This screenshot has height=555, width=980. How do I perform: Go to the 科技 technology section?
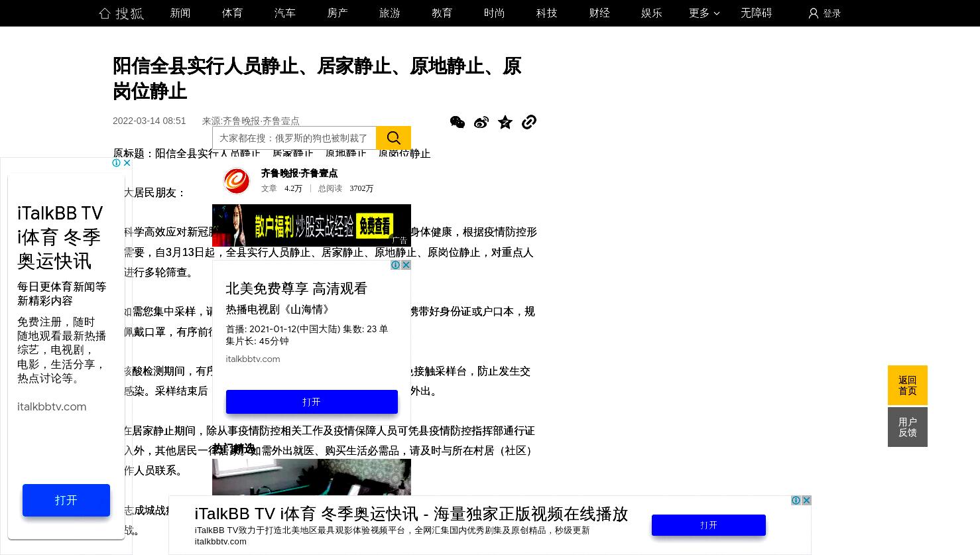[x=547, y=13]
